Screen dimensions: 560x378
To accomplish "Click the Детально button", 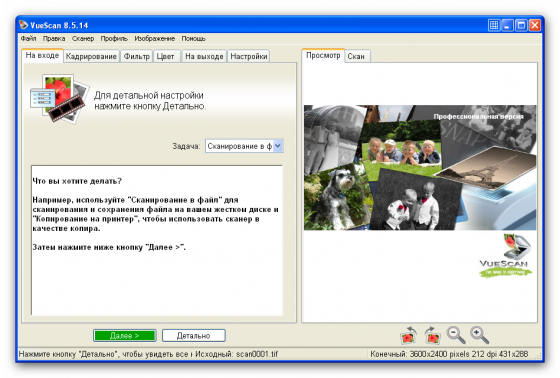I will [194, 335].
